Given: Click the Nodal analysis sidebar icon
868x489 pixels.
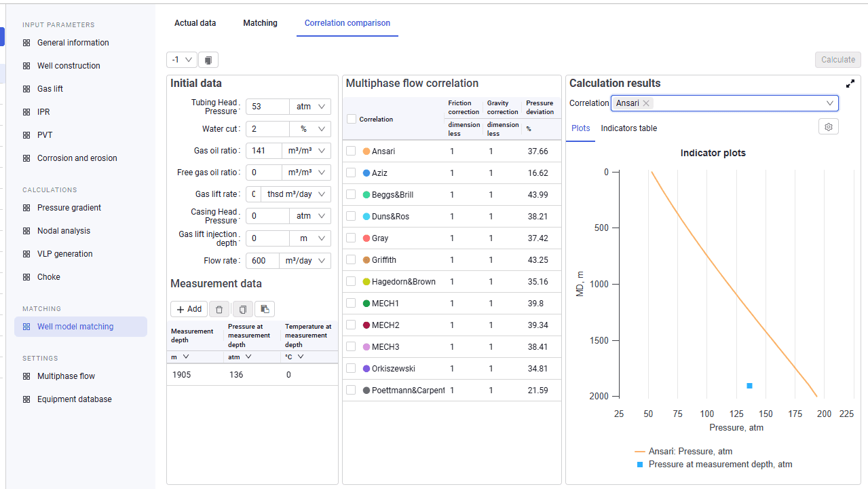Looking at the screenshot, I should (26, 231).
